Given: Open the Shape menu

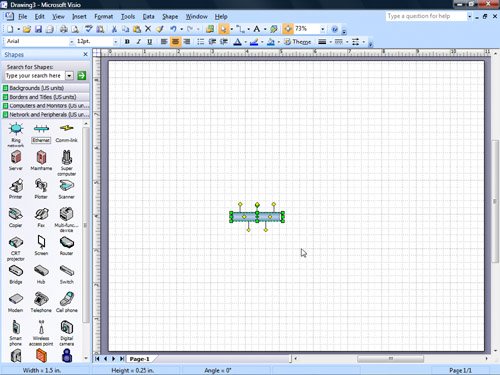Looking at the screenshot, I should point(170,16).
